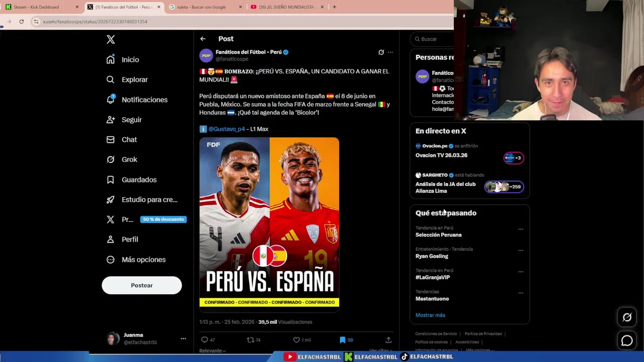Reload the browser page

pyautogui.click(x=21, y=22)
